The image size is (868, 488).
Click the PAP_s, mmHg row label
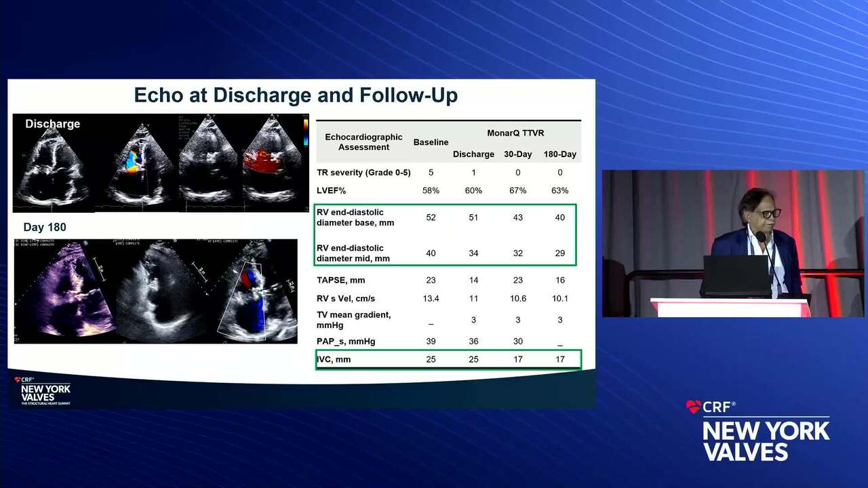pos(346,342)
